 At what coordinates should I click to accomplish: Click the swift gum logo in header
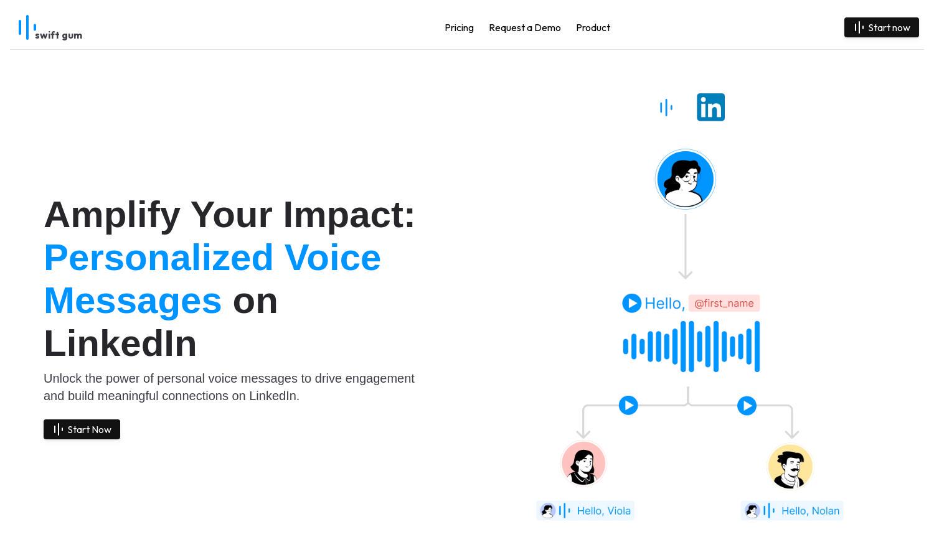[x=50, y=27]
